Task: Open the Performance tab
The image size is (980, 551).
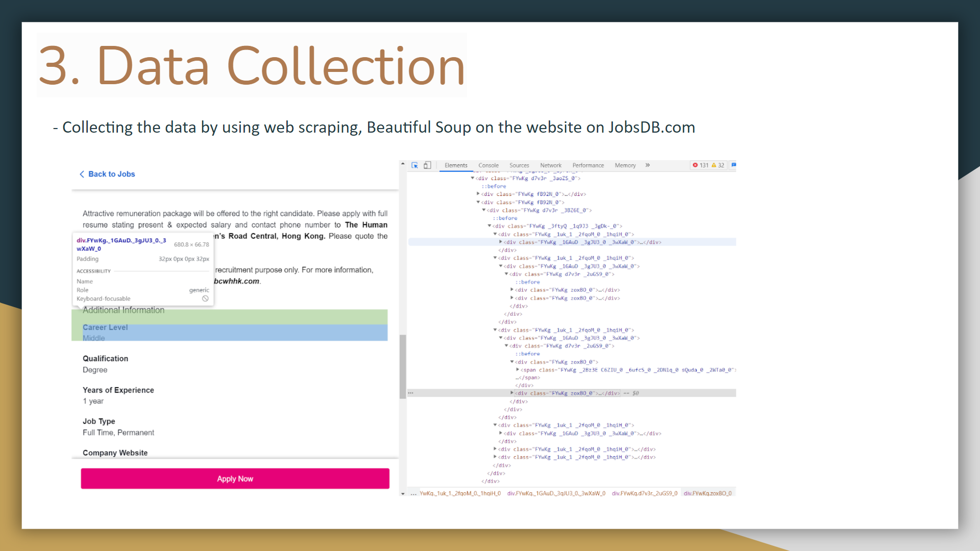Action: point(587,165)
